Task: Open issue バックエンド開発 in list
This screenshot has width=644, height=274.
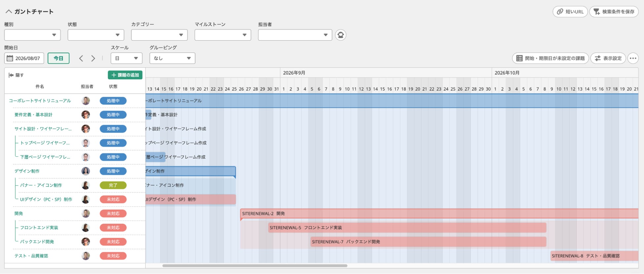Action: 37,242
